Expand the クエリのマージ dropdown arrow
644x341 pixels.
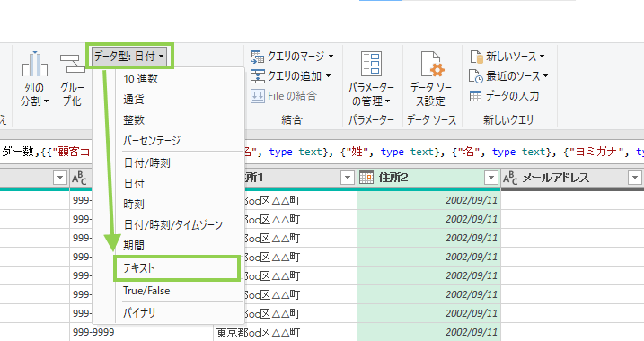click(x=331, y=57)
